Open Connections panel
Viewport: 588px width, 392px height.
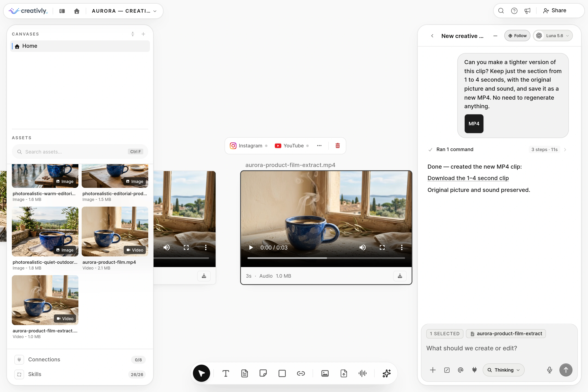point(80,359)
